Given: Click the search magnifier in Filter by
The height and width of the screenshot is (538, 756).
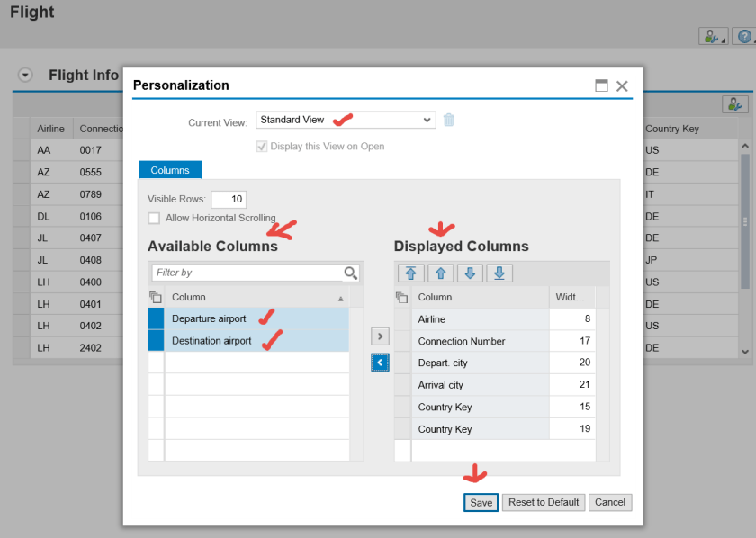Looking at the screenshot, I should (x=351, y=273).
